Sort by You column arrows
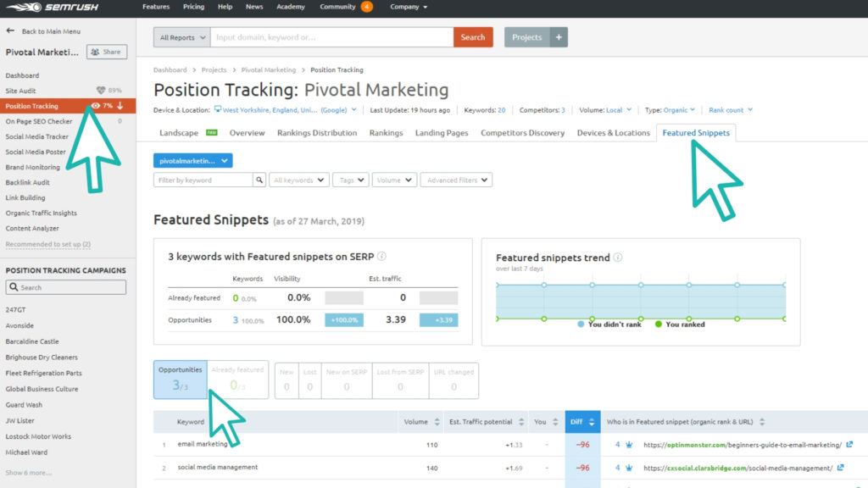 point(555,422)
